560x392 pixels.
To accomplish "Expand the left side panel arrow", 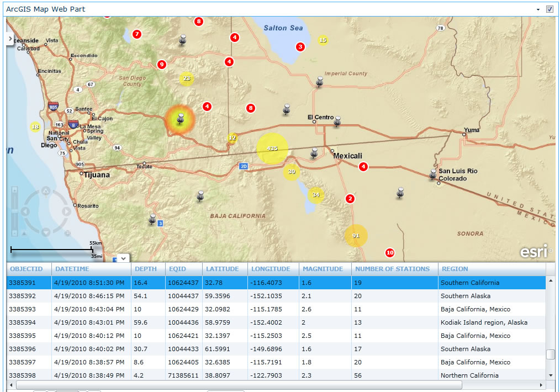I will (10, 39).
